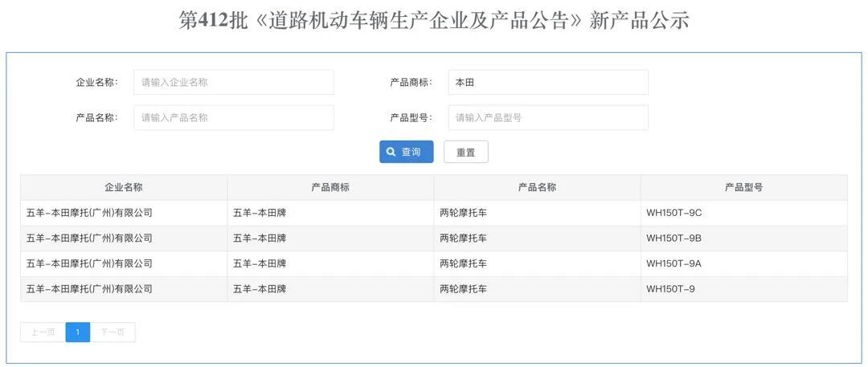Click 两轮摩托车 in the WH150T-9C row
This screenshot has width=868, height=367.
(x=464, y=213)
